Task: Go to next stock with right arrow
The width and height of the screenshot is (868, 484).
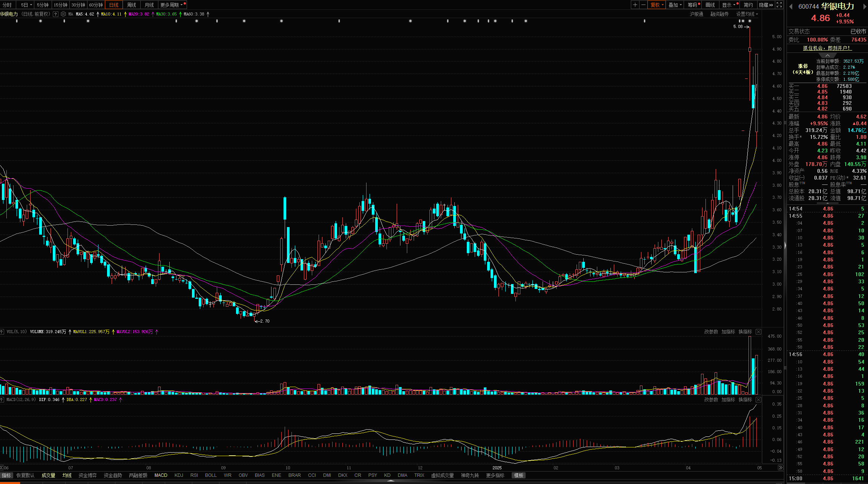Action: (x=865, y=6)
